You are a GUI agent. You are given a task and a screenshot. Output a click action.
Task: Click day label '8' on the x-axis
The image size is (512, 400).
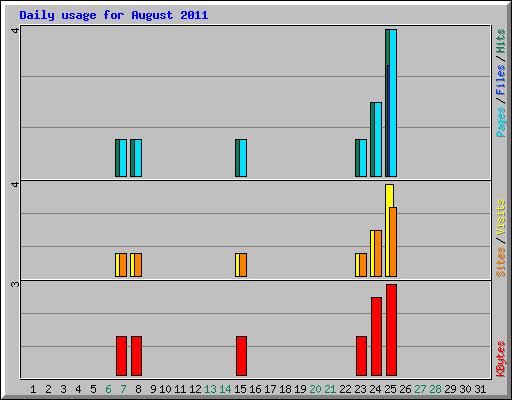tap(138, 389)
